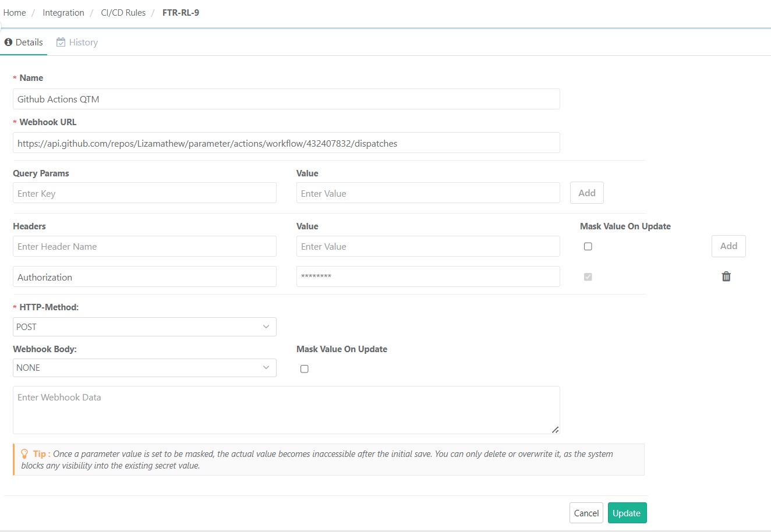Click the calendar icon beside History
This screenshot has height=532, width=771.
60,42
